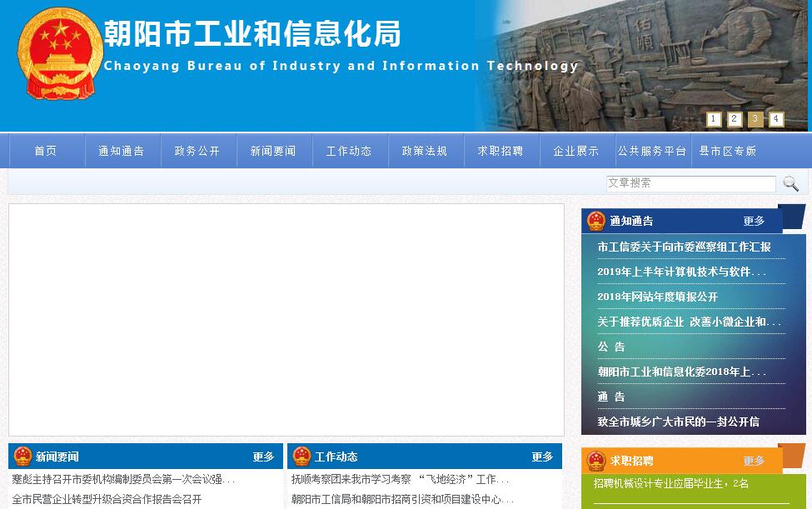Screen dimensions: 812x509
Task: Switch banner to slide 1
Action: [714, 119]
